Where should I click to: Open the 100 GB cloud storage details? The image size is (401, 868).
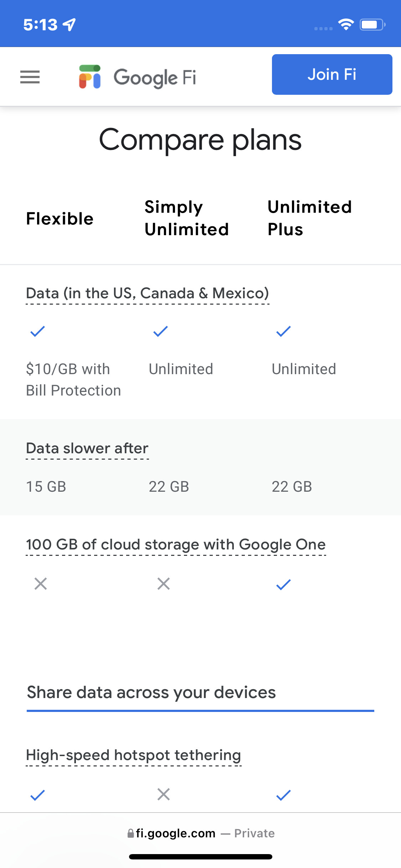point(176,545)
